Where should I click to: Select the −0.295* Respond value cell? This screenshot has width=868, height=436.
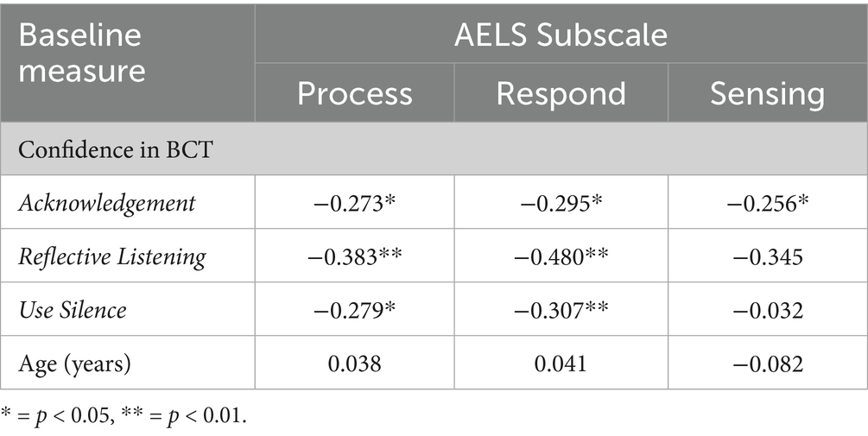tap(561, 203)
